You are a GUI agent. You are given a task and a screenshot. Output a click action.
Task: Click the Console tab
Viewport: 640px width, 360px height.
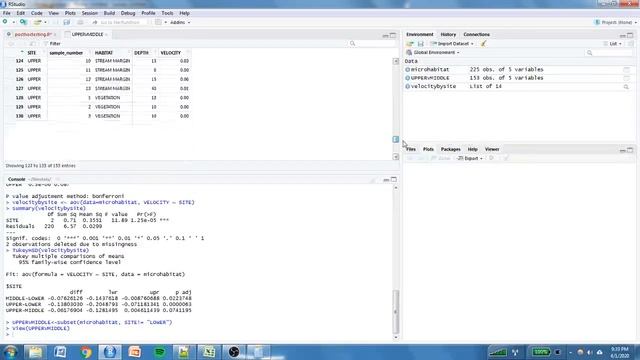tap(16, 179)
